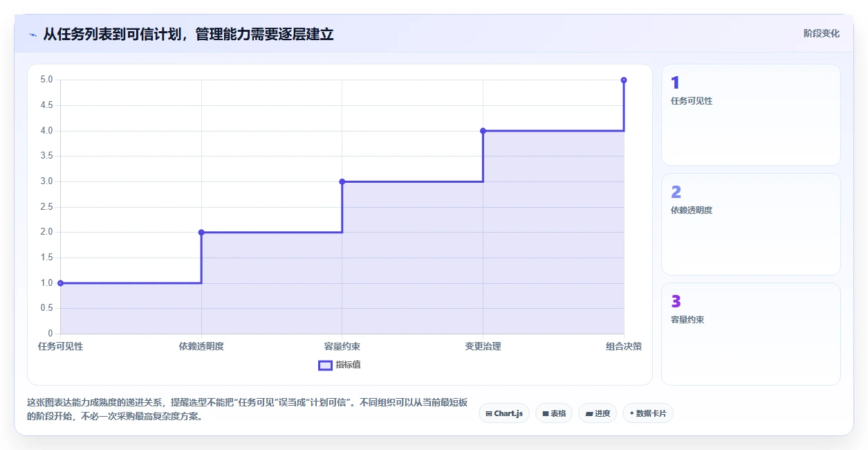Select the 进度 tag chip
This screenshot has width=868, height=450.
click(x=598, y=413)
